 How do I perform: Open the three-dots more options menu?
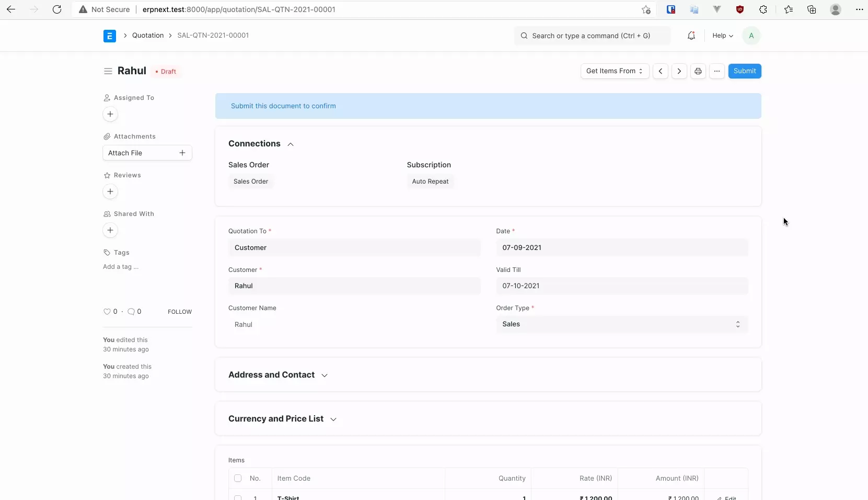(716, 71)
